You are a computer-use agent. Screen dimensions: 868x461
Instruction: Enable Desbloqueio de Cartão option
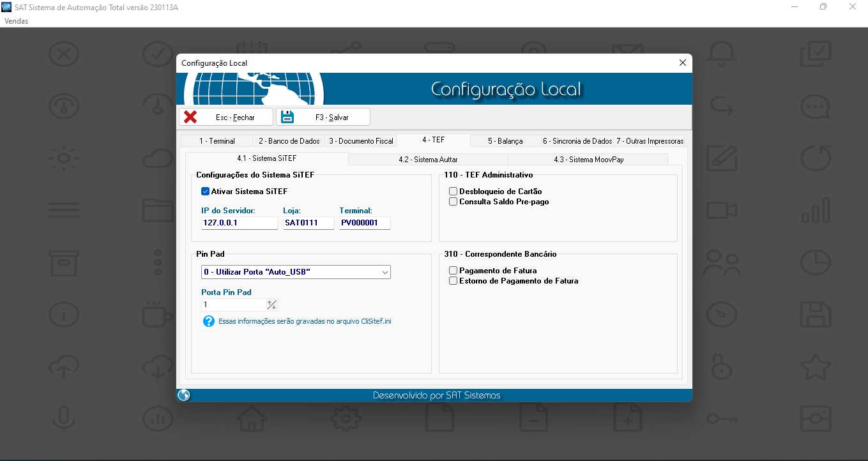tap(453, 191)
